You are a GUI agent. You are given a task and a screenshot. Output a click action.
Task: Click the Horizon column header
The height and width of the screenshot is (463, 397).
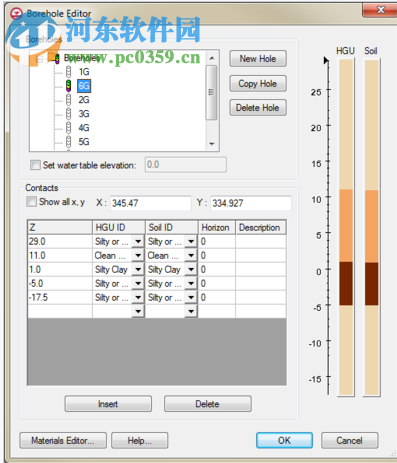[x=217, y=227]
